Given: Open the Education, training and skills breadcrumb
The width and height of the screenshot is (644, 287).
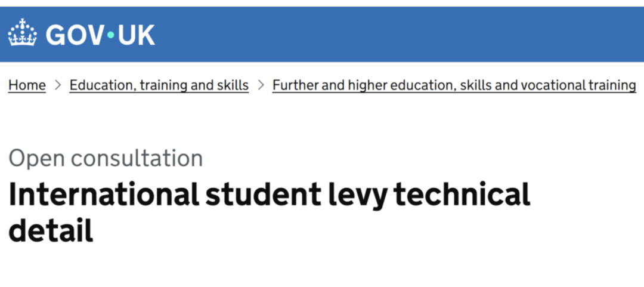Looking at the screenshot, I should pos(159,85).
